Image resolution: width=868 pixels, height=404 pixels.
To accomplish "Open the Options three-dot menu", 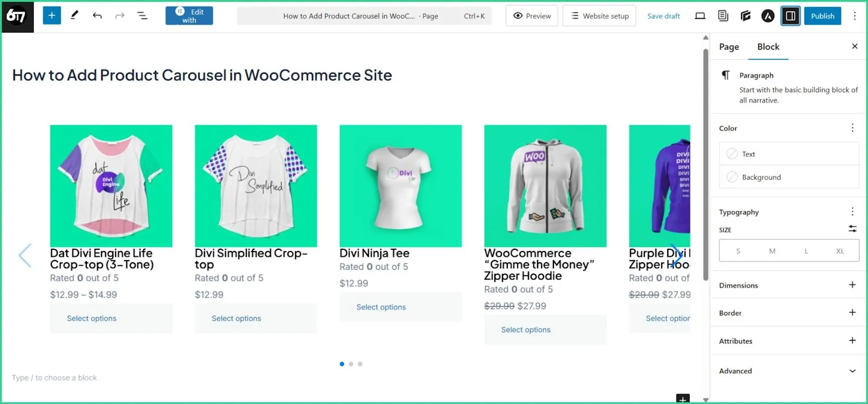I will tap(855, 16).
